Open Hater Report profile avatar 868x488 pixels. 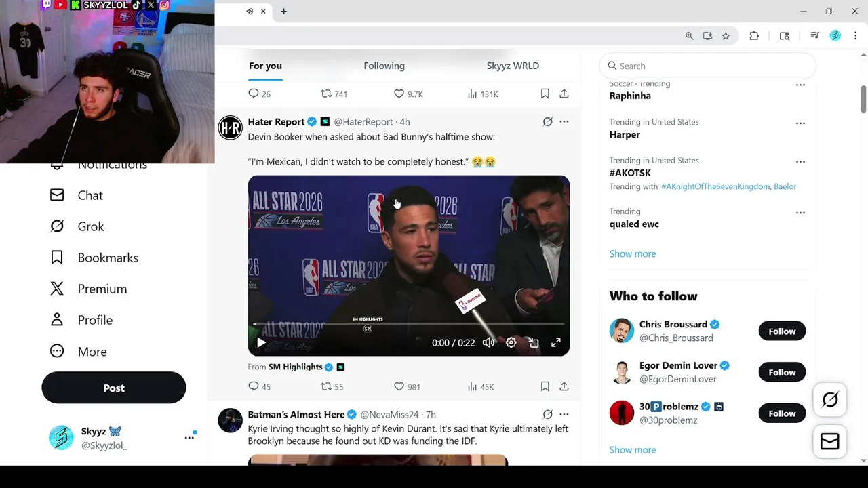tap(231, 127)
